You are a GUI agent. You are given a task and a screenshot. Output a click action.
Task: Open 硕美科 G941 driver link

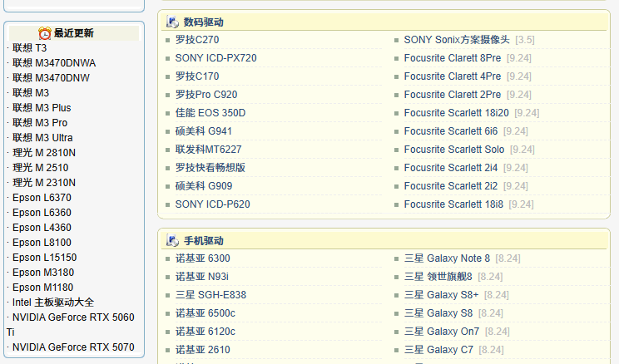(204, 131)
